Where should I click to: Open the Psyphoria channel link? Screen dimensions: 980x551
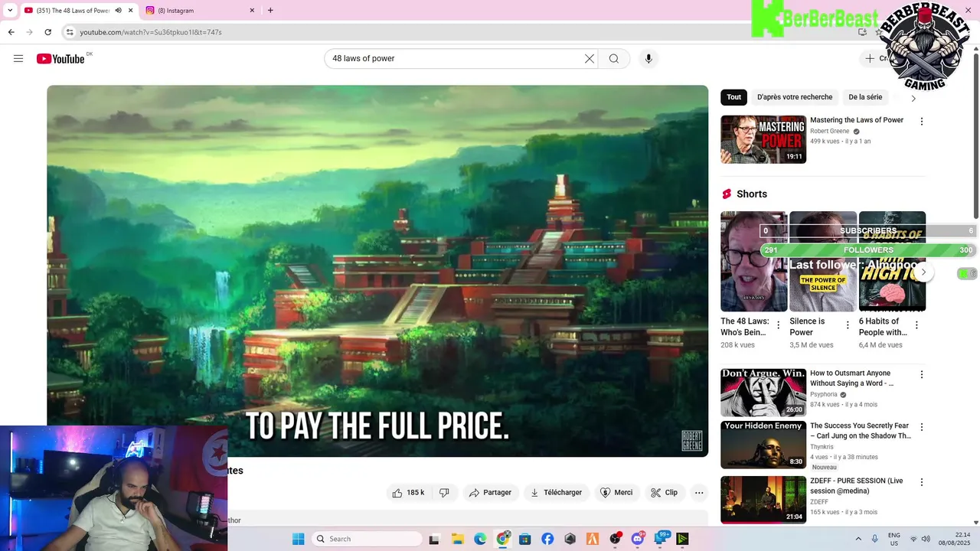(x=824, y=394)
